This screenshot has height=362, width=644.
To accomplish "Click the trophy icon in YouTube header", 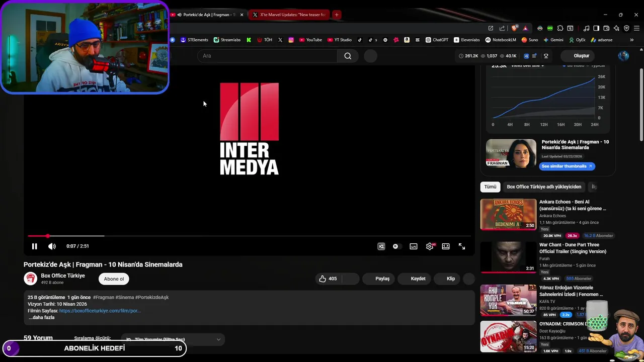I will pos(546,56).
